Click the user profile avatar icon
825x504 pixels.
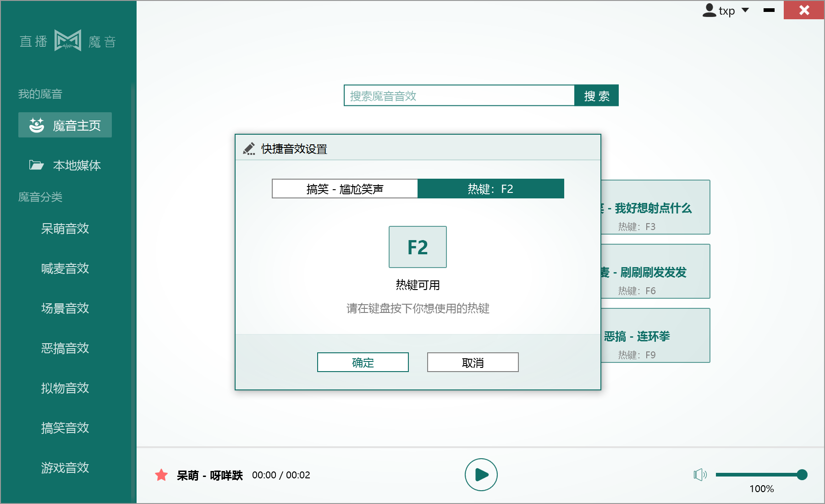point(709,10)
